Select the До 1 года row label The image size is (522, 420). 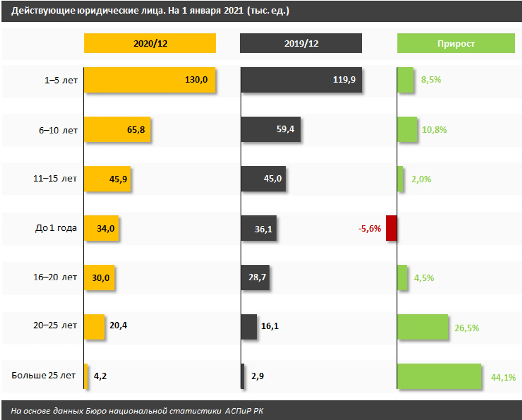[x=56, y=228]
